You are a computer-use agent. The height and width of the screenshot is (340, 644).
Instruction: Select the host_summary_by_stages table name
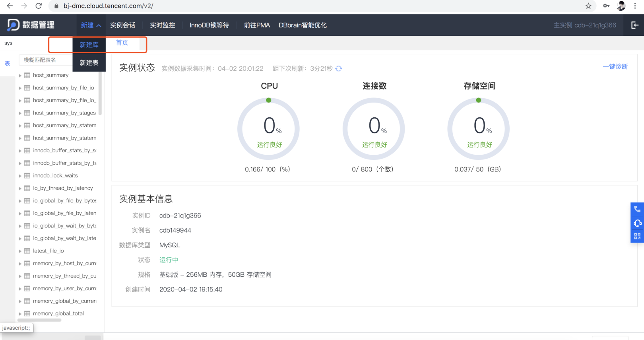coord(64,113)
